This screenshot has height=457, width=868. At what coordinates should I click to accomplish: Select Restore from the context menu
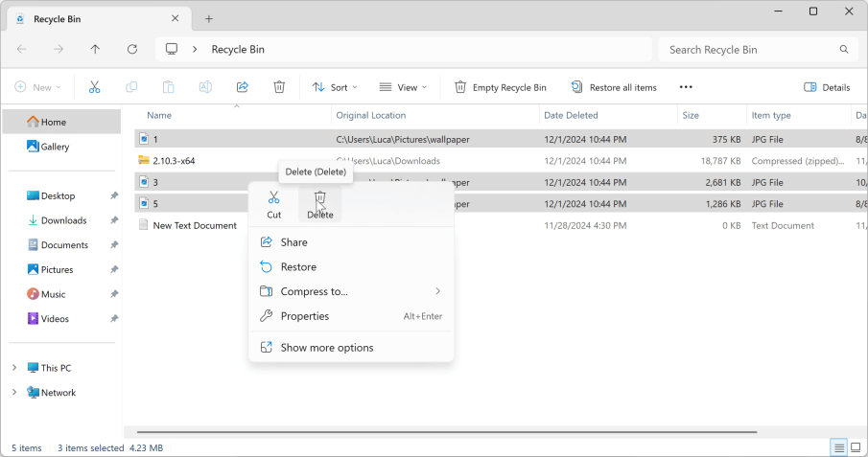tap(298, 266)
